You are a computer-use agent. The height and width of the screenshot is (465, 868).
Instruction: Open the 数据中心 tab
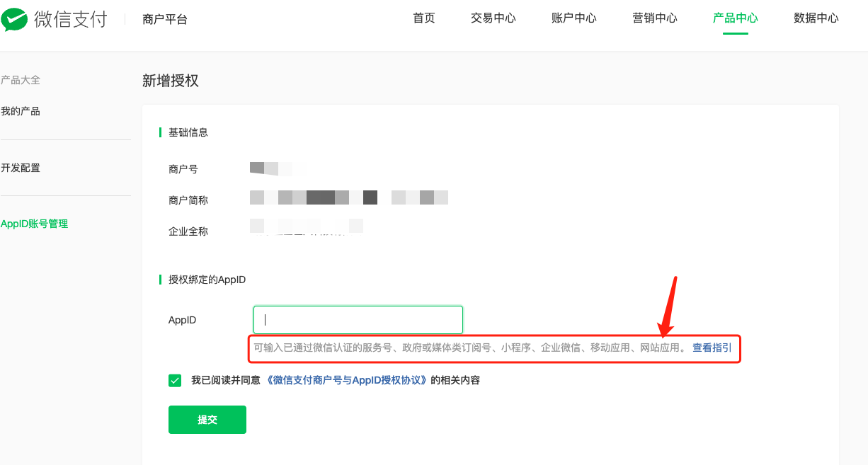point(816,18)
